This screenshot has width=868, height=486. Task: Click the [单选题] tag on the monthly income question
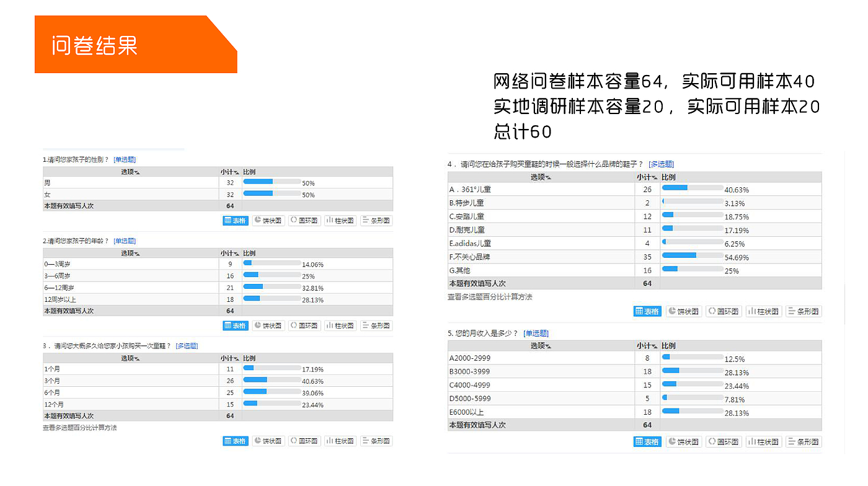(536, 334)
